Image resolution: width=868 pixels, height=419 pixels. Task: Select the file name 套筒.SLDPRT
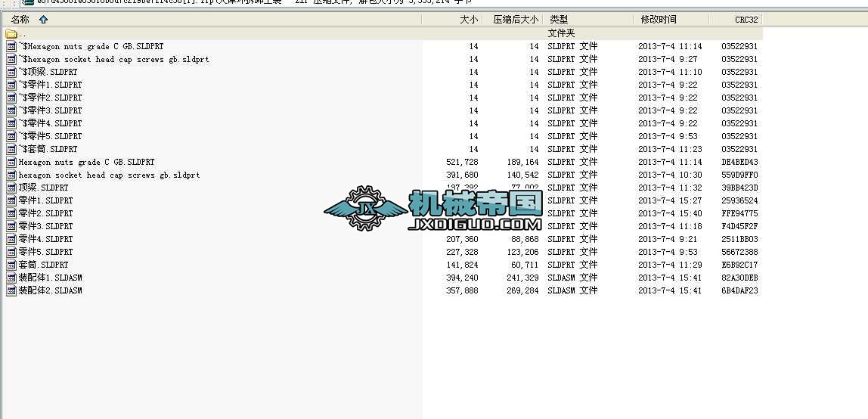[44, 265]
